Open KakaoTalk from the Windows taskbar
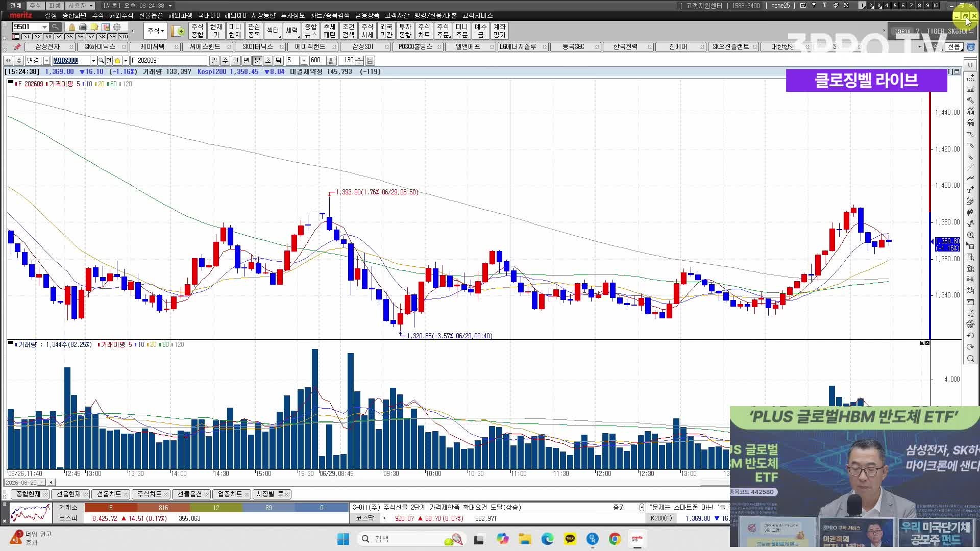The height and width of the screenshot is (551, 980). (570, 539)
